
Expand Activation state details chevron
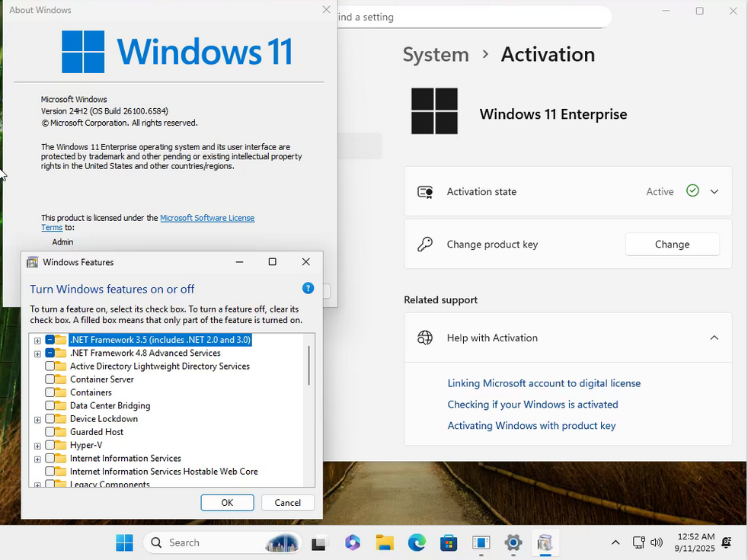714,192
